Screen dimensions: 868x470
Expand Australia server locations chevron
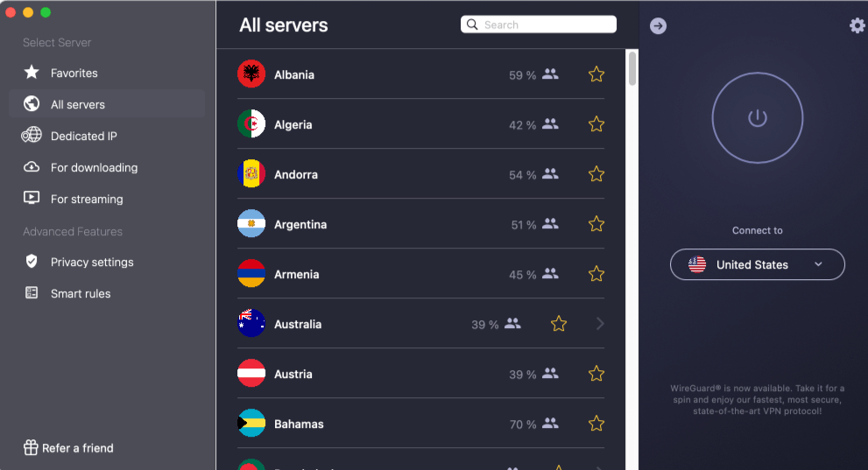600,324
